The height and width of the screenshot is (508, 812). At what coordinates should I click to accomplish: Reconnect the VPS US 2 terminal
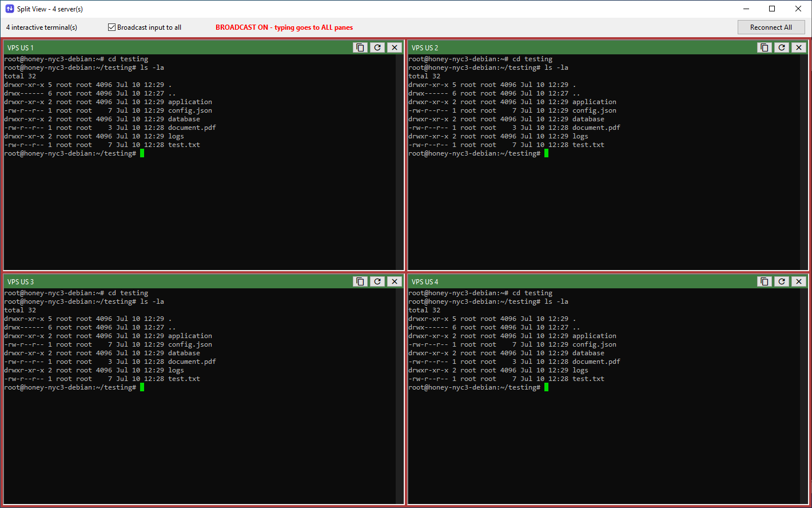coord(782,47)
